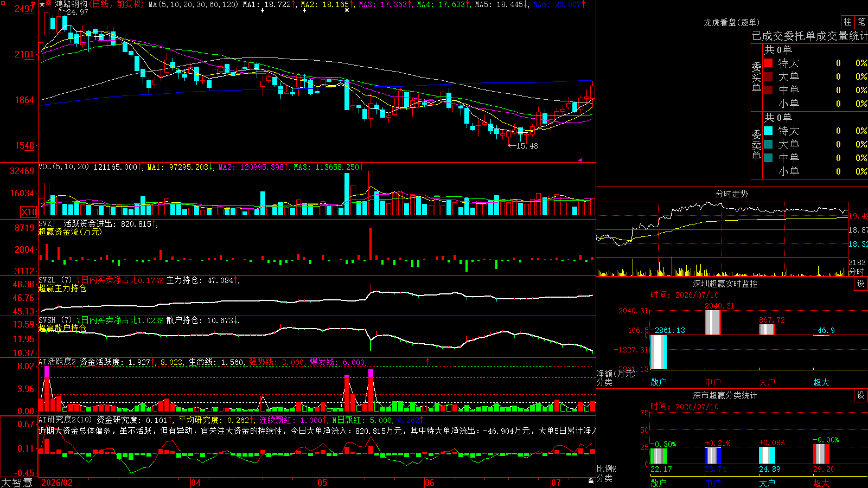Click the cyan 特大 sell-order swatch
The height and width of the screenshot is (488, 868).
click(x=768, y=131)
